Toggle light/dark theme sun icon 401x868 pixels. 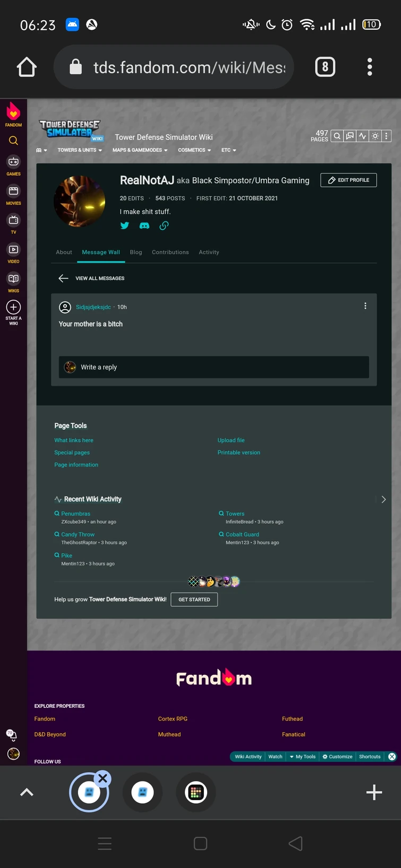pos(375,136)
